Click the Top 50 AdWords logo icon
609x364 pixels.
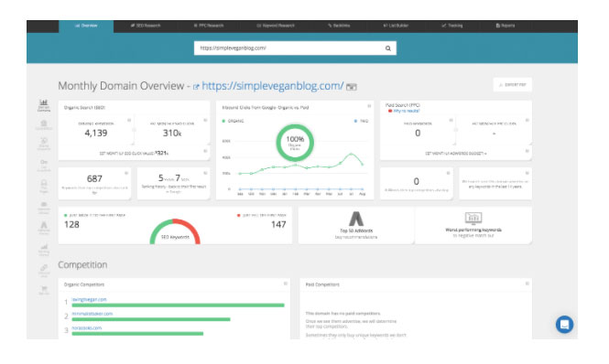pyautogui.click(x=356, y=219)
